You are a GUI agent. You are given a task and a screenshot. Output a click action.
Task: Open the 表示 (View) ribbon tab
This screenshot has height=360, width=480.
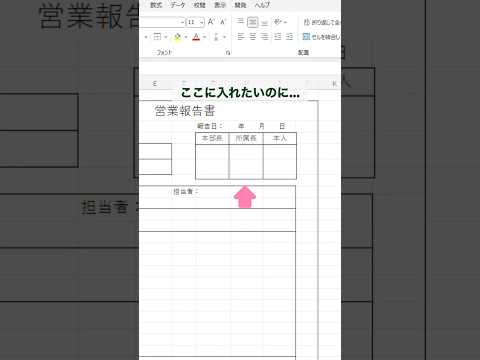pos(220,5)
